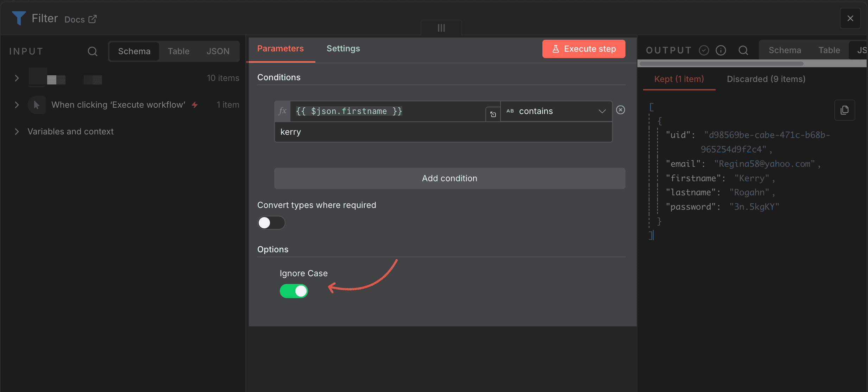868x392 pixels.
Task: Disable the Ignore Case toggle
Action: pos(294,291)
